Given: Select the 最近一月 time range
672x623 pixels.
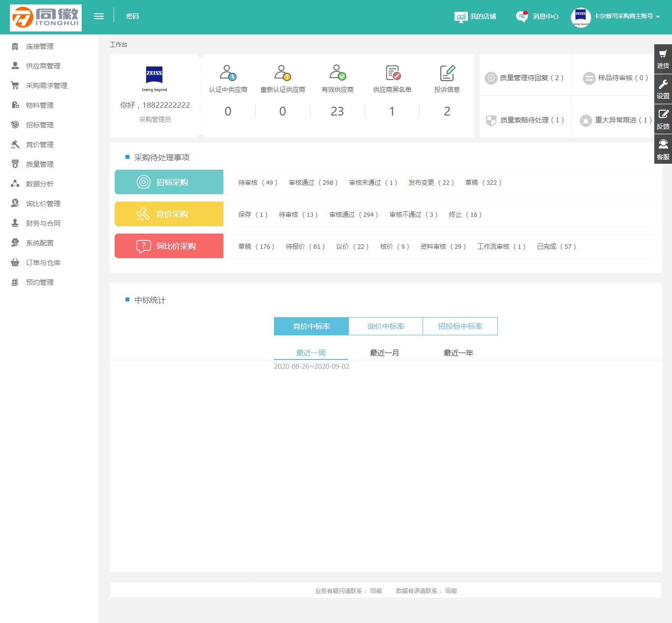Looking at the screenshot, I should coord(384,353).
